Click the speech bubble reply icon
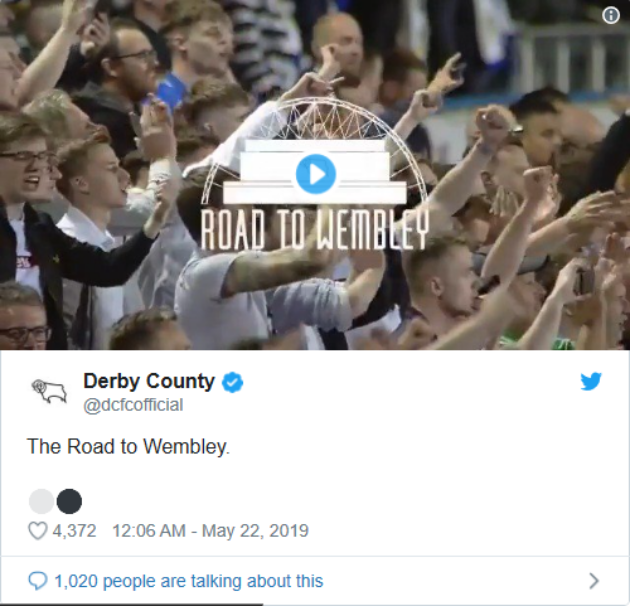The height and width of the screenshot is (606, 630). click(38, 581)
